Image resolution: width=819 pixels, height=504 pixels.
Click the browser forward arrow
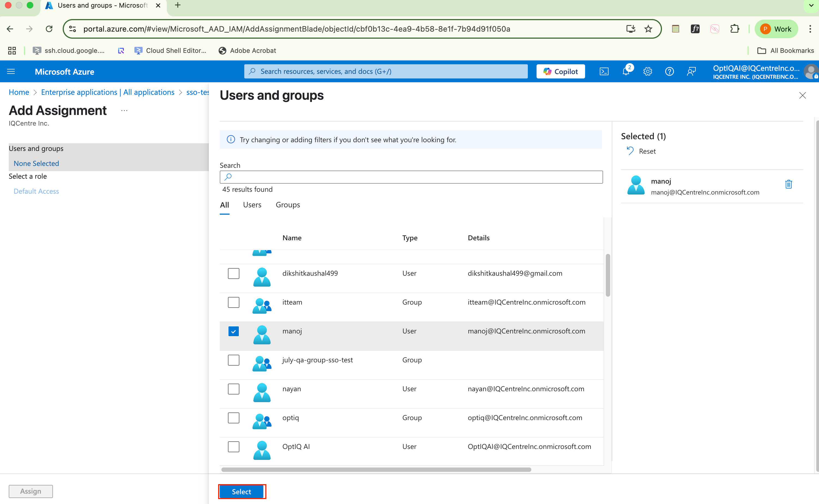click(29, 29)
